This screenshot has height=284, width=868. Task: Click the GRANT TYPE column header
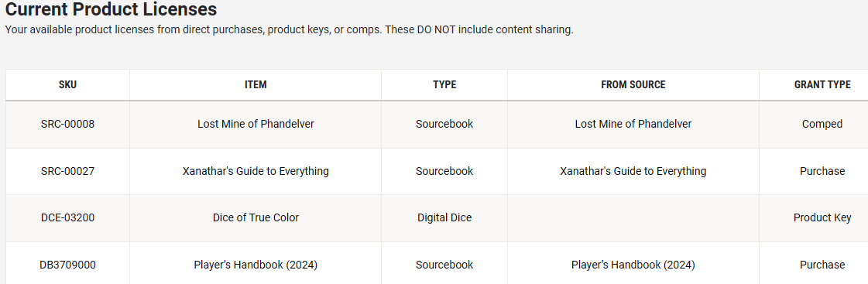click(x=822, y=84)
